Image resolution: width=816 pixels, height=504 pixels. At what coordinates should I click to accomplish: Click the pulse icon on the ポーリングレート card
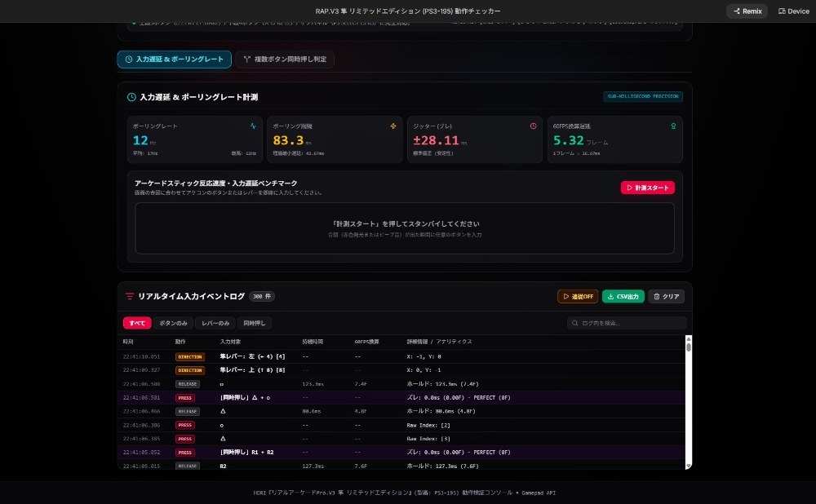253,126
